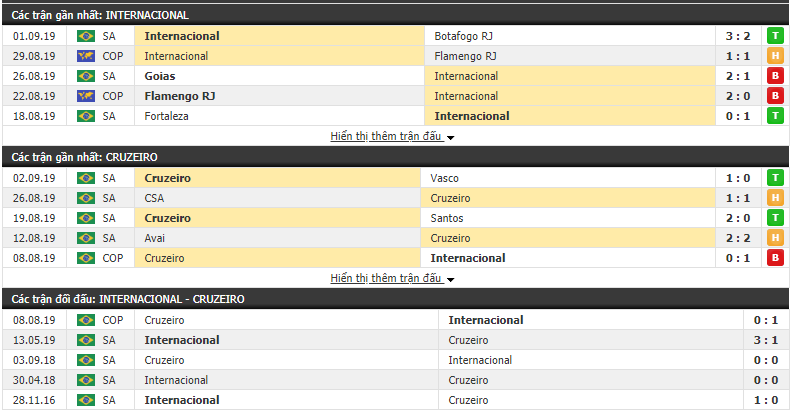
Task: Click header 'Các trận gần nhất: INTERNACIONAL'
Action: [x=100, y=15]
